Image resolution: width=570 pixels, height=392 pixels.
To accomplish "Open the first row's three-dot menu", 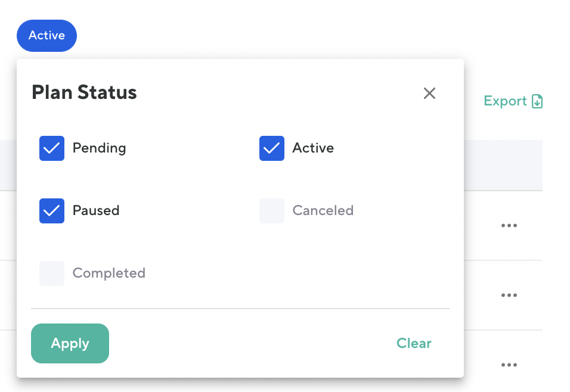I will 509,226.
